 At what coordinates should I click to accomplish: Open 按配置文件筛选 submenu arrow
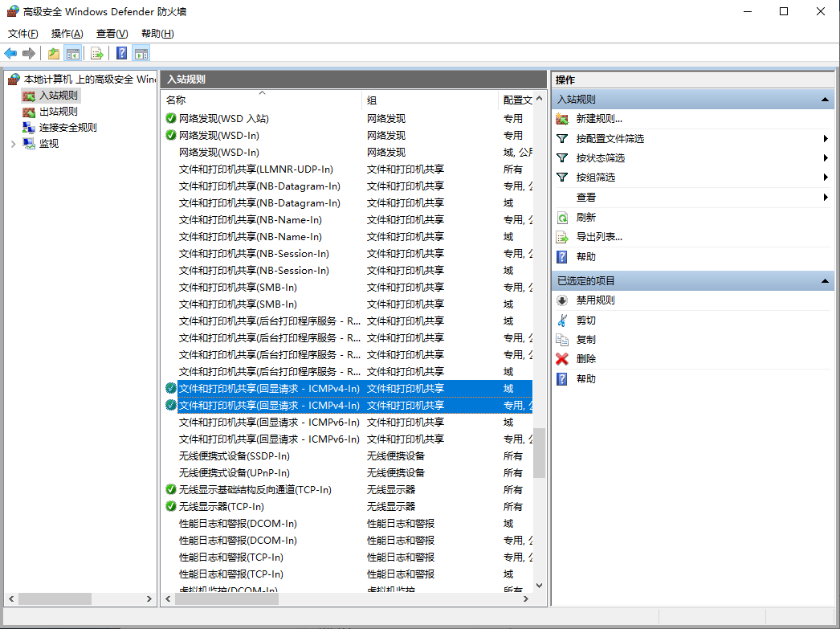coord(826,139)
